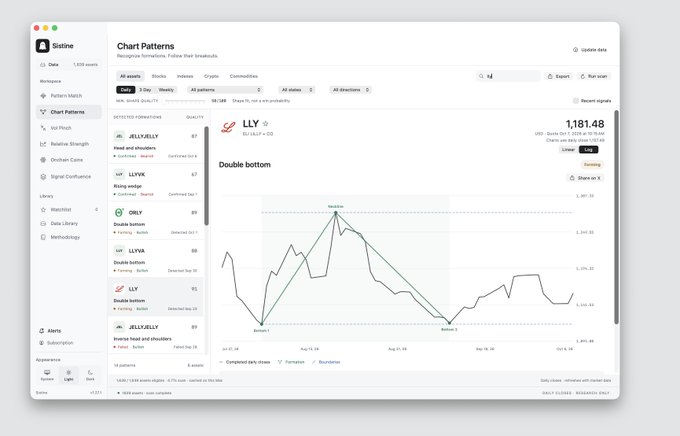Open the Pattern Match workspace
Screen dimensions: 680x436
tap(69, 95)
